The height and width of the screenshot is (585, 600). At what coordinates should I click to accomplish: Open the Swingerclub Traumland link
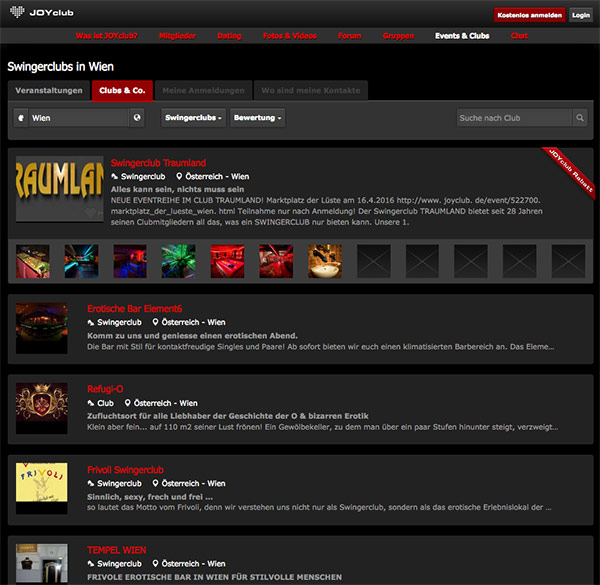(x=158, y=163)
